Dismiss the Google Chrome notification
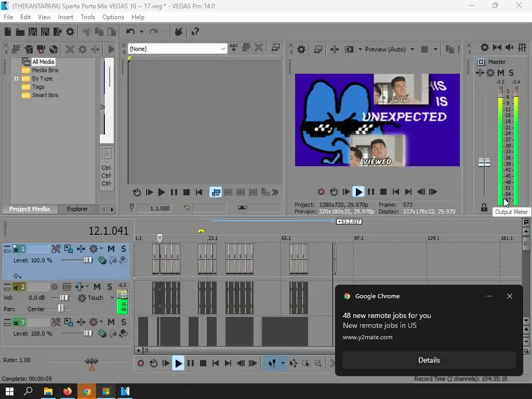The height and width of the screenshot is (399, 532). tap(509, 296)
